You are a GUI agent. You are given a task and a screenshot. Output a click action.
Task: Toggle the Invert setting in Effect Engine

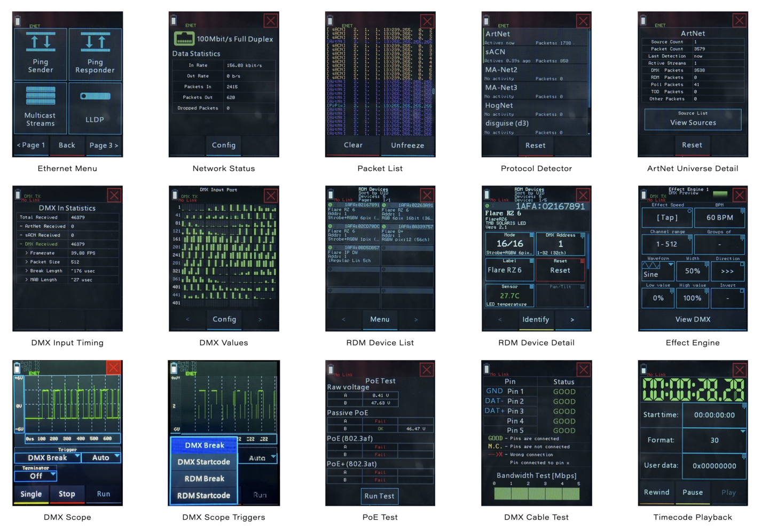pyautogui.click(x=727, y=298)
